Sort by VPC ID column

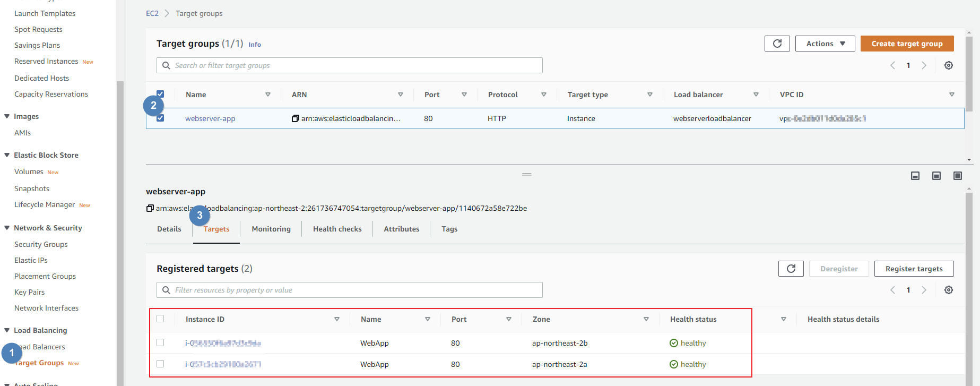952,95
